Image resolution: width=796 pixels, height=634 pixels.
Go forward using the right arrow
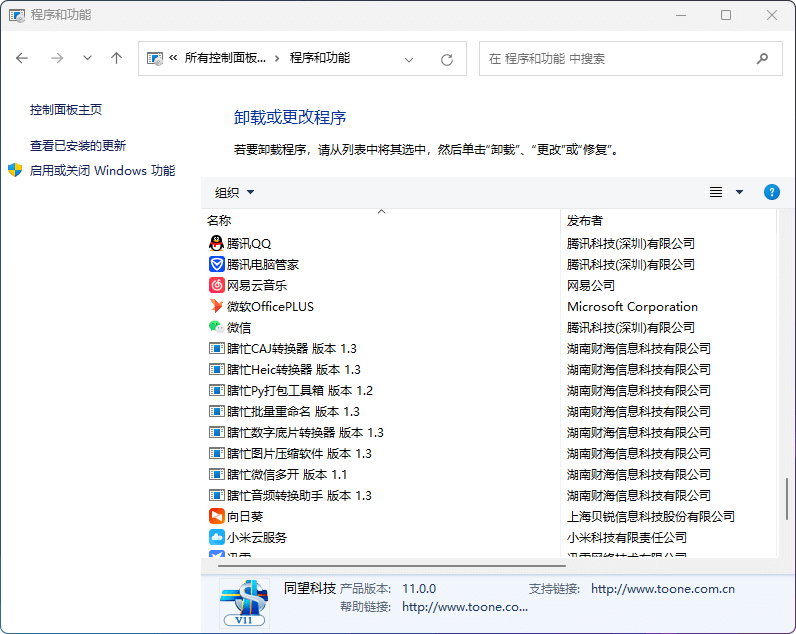[57, 58]
